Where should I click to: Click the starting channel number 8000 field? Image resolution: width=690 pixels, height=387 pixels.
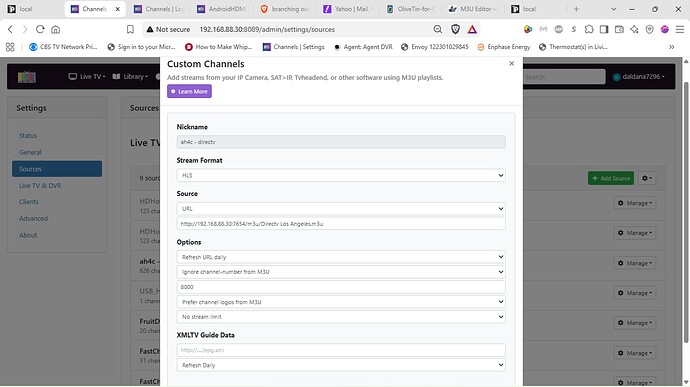click(x=341, y=287)
